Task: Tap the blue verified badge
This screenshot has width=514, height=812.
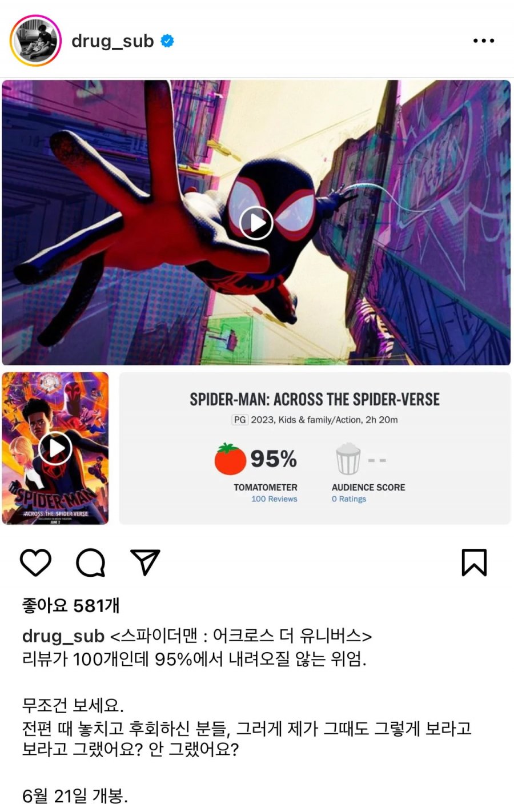Action: tap(167, 41)
